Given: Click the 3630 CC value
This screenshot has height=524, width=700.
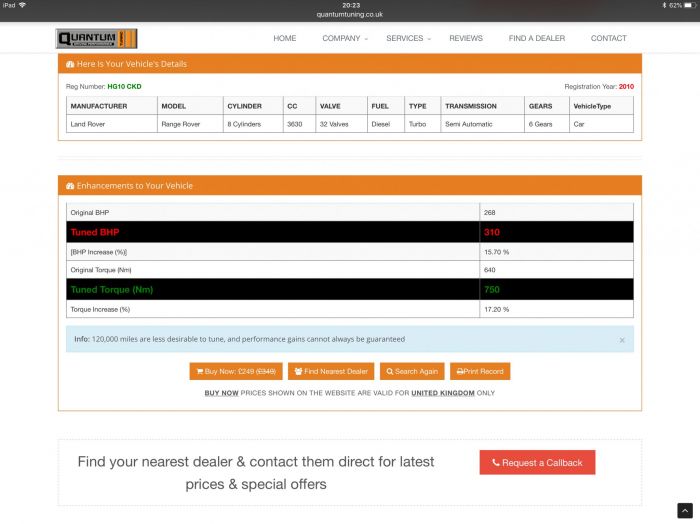Looking at the screenshot, I should 295,124.
